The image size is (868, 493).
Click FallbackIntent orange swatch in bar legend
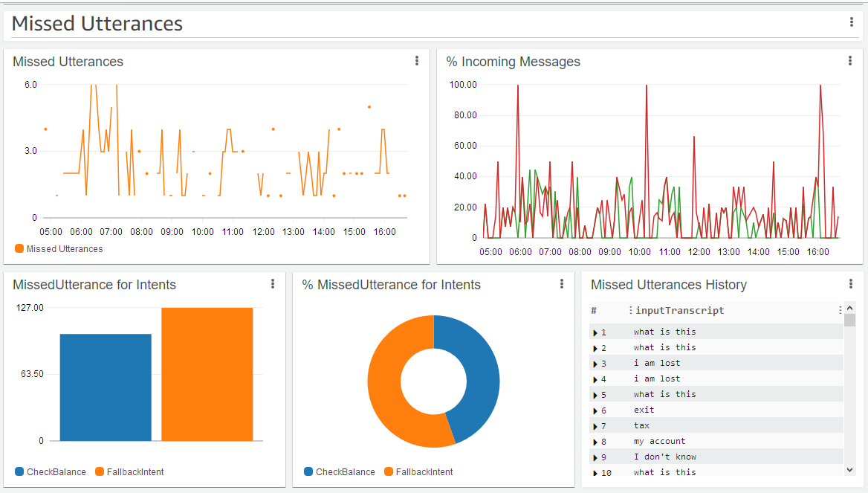point(100,472)
